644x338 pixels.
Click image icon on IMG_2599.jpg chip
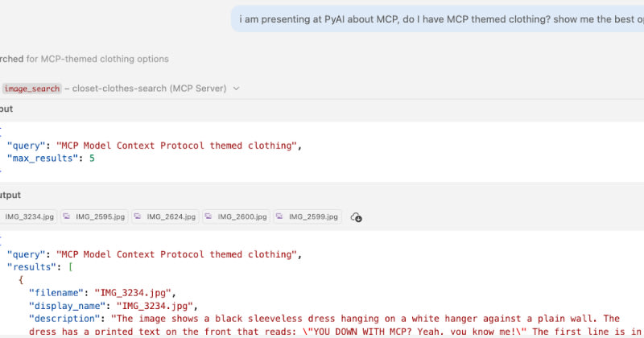click(279, 216)
